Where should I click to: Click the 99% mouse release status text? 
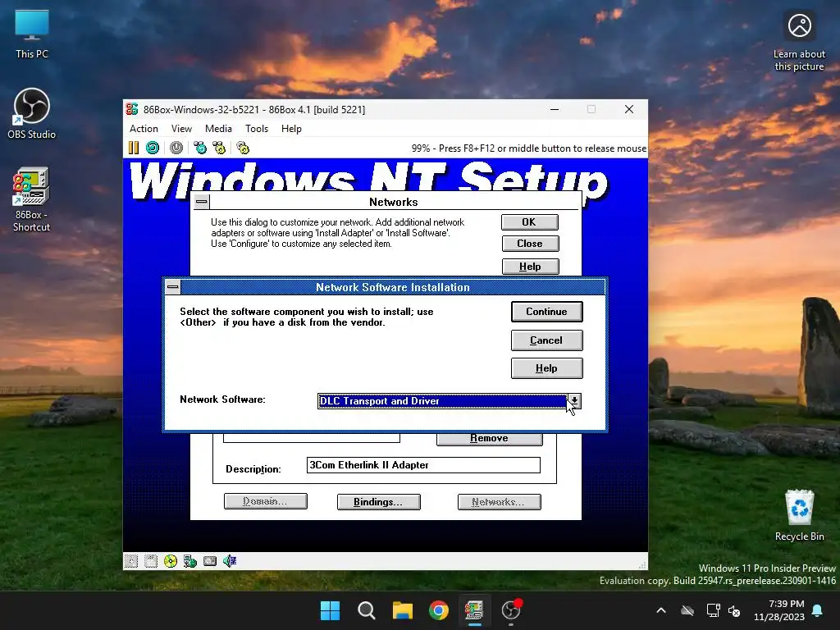click(529, 148)
